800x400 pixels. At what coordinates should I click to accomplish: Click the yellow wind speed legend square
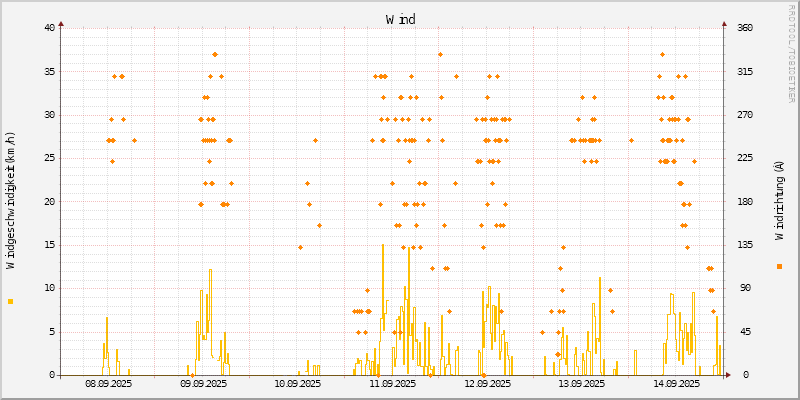click(11, 301)
